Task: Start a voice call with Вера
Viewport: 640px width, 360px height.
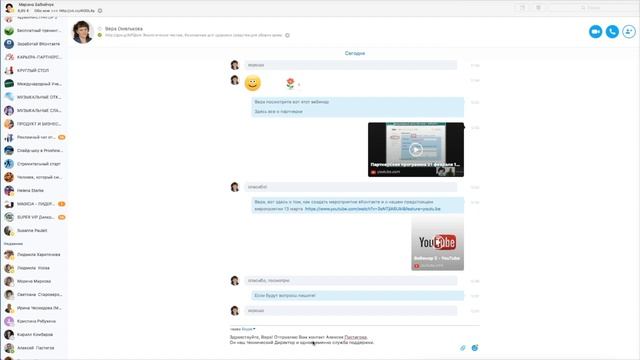Action: [x=612, y=31]
